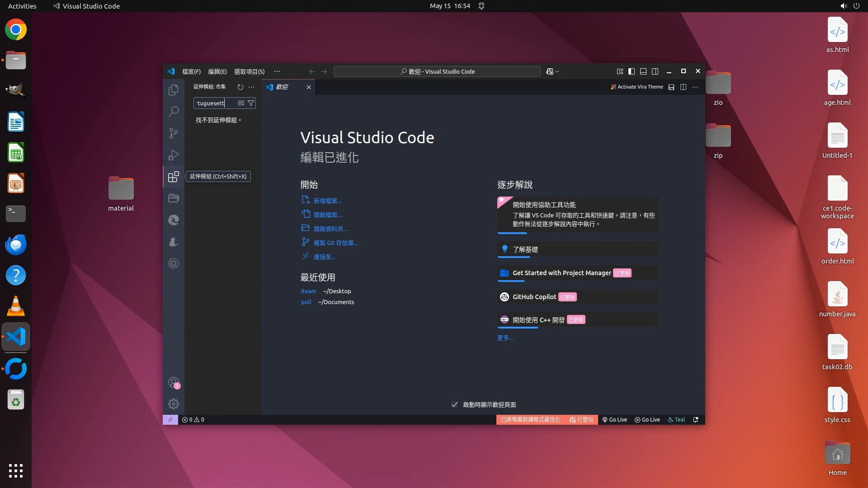Open Run and Debug view
This screenshot has height=488, width=868.
(x=174, y=155)
